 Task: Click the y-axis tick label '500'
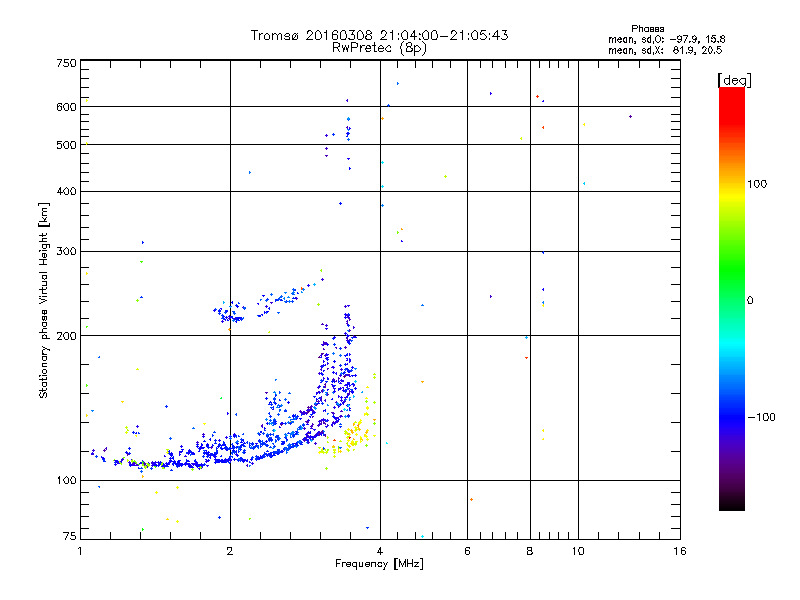click(x=66, y=145)
